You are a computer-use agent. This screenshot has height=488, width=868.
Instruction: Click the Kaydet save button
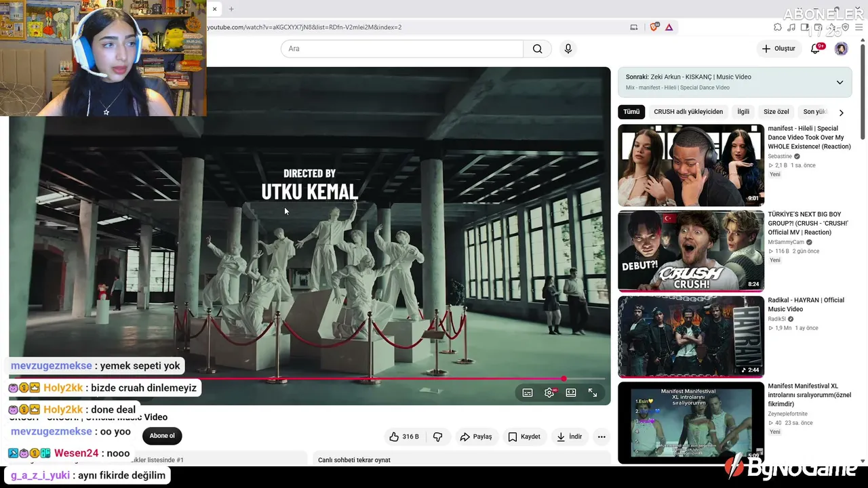click(x=524, y=436)
